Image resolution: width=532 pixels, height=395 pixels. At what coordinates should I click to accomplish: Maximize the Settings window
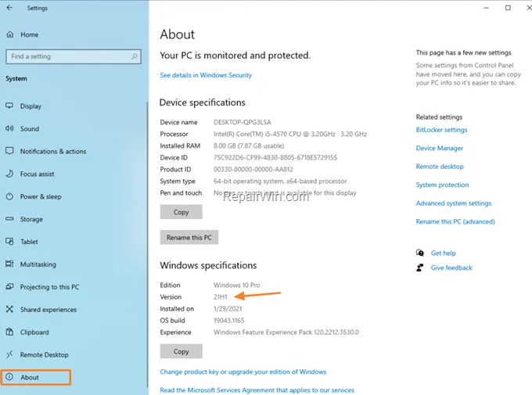click(x=508, y=8)
